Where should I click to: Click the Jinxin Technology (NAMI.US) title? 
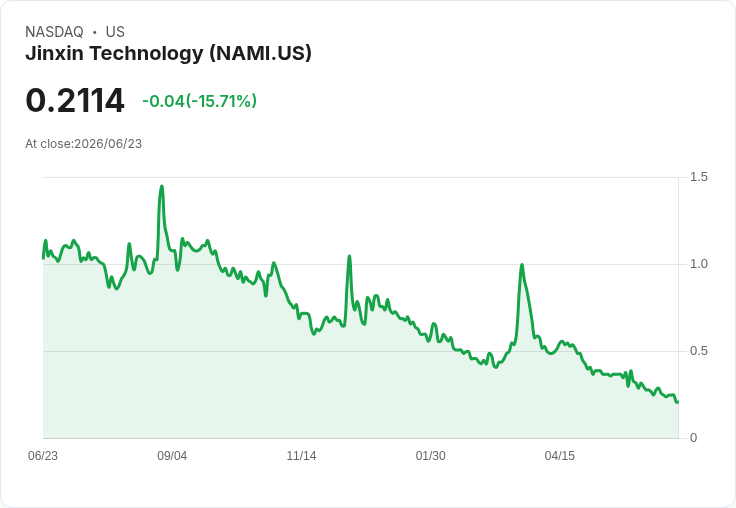click(168, 53)
